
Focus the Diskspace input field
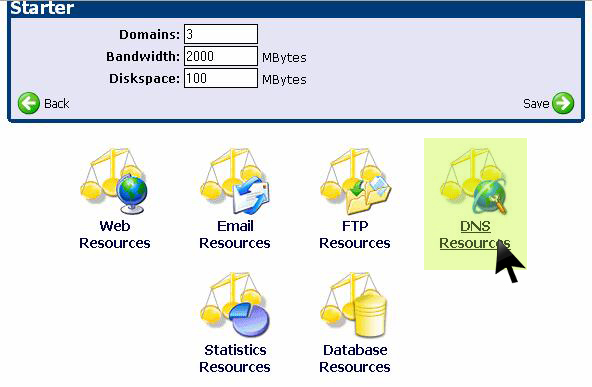221,78
